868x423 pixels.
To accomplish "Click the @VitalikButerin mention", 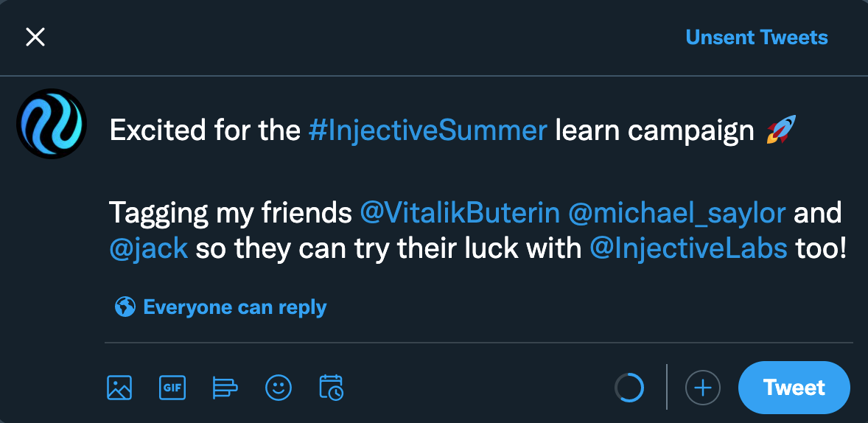I will 460,213.
